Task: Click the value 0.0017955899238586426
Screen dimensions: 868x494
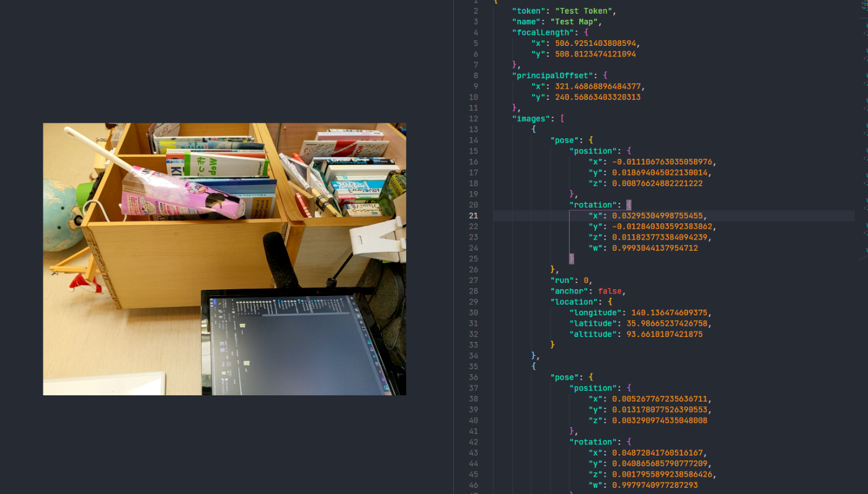Action: coord(662,475)
